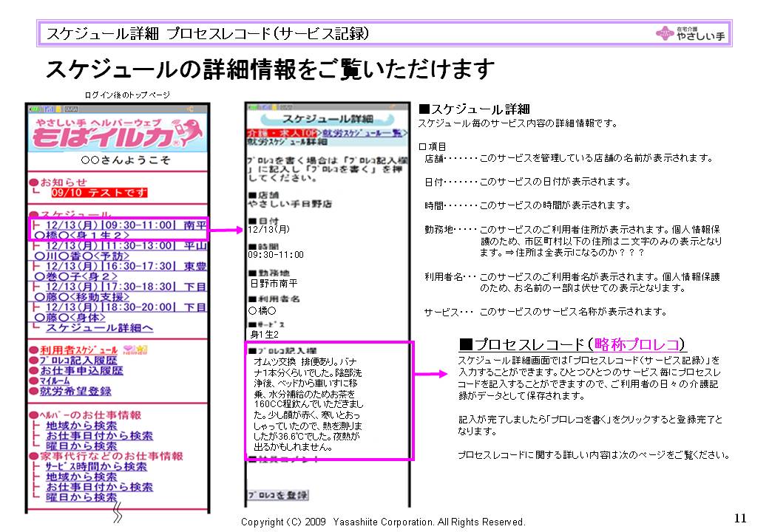Open the 12/13 18:30-20:00 schedule entry
769x532 pixels.
point(118,312)
